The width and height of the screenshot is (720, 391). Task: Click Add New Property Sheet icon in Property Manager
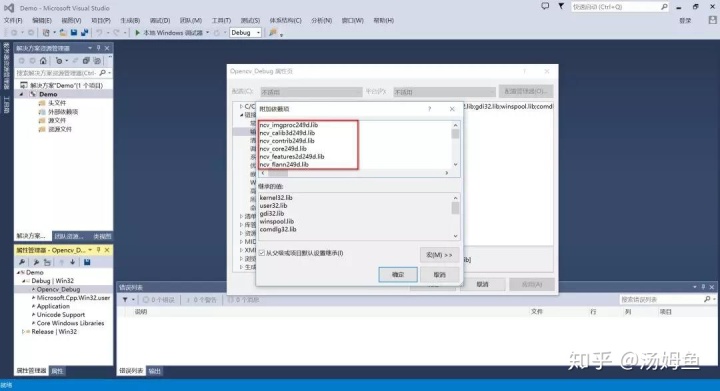tap(36, 262)
